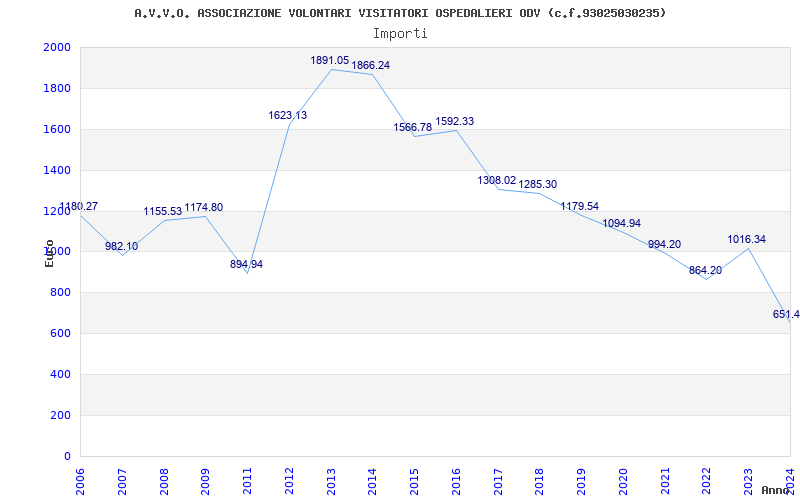Click the 982.10 data label
Image resolution: width=800 pixels, height=500 pixels.
tap(121, 246)
